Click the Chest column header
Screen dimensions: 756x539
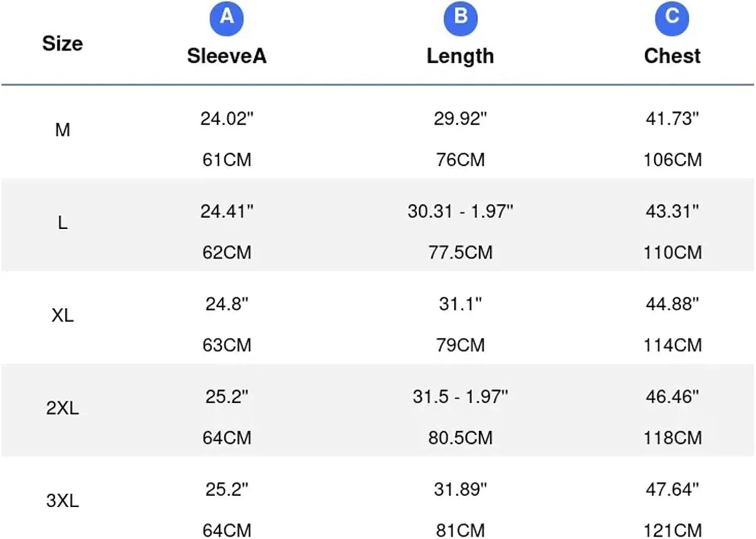pos(672,56)
